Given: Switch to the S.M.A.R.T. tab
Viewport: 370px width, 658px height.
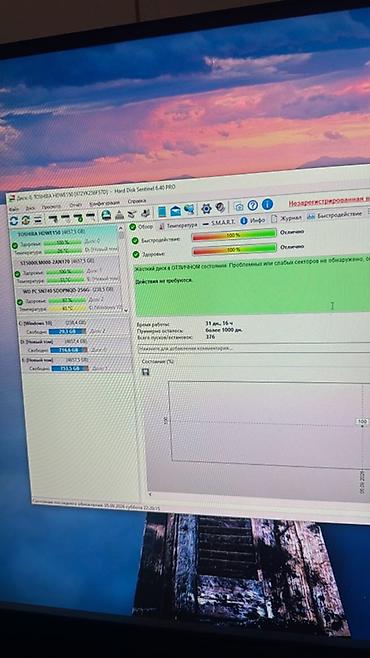Looking at the screenshot, I should [x=219, y=222].
